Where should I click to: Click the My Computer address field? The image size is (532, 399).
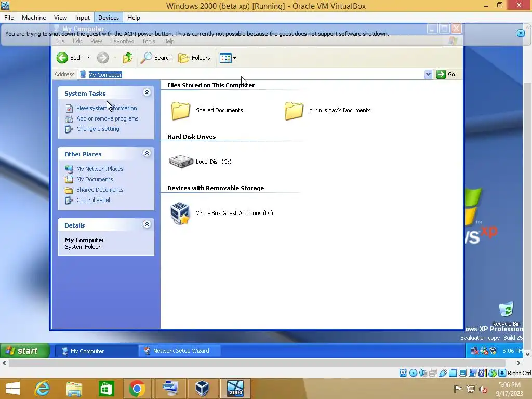point(251,74)
